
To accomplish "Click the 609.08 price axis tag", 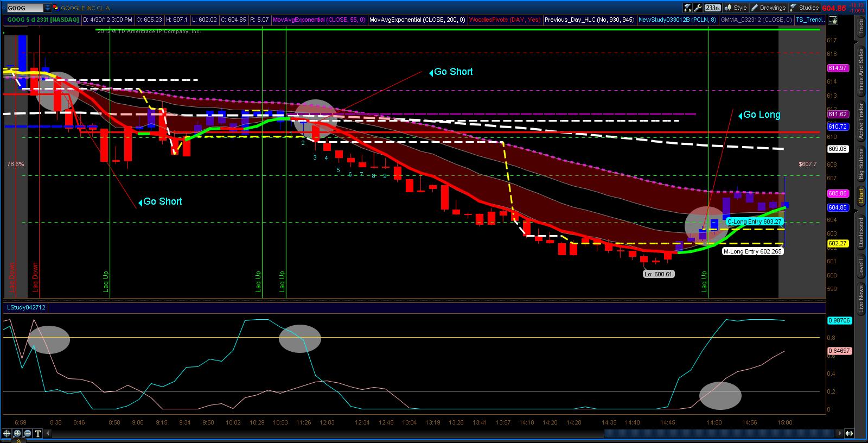I will coord(838,149).
